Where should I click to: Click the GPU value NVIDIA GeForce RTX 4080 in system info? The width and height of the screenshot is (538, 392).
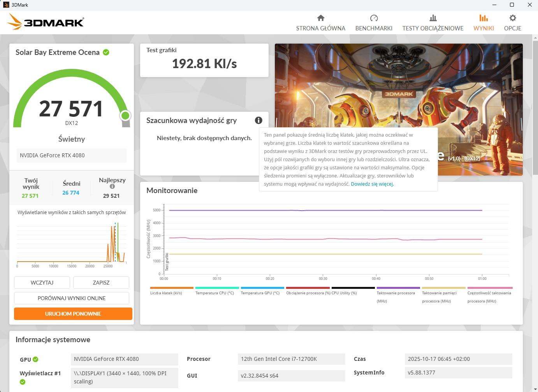point(125,359)
